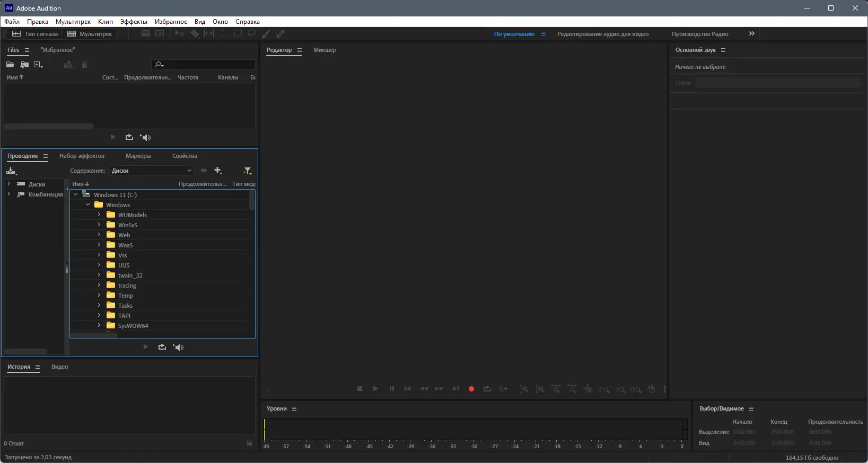Open file icon in Files panel
Image resolution: width=868 pixels, height=463 pixels.
click(10, 65)
